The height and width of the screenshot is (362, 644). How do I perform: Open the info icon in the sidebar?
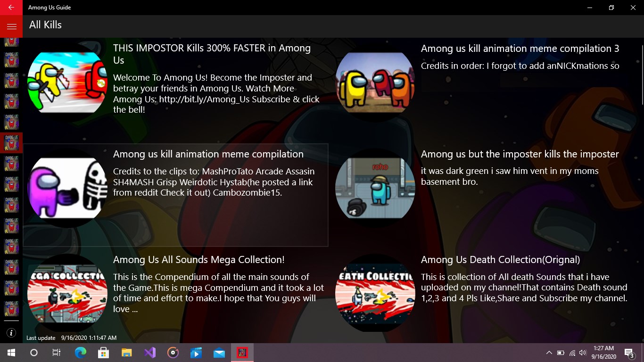click(11, 333)
